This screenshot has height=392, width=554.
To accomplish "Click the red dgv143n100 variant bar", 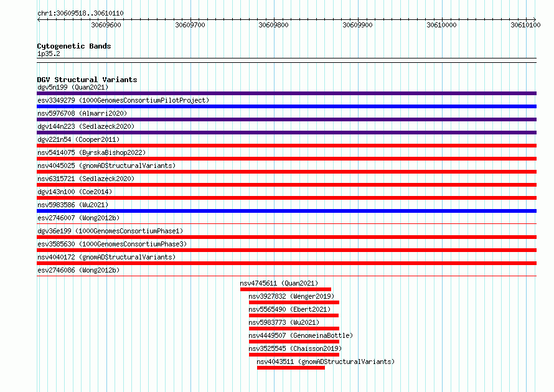I will [x=286, y=198].
